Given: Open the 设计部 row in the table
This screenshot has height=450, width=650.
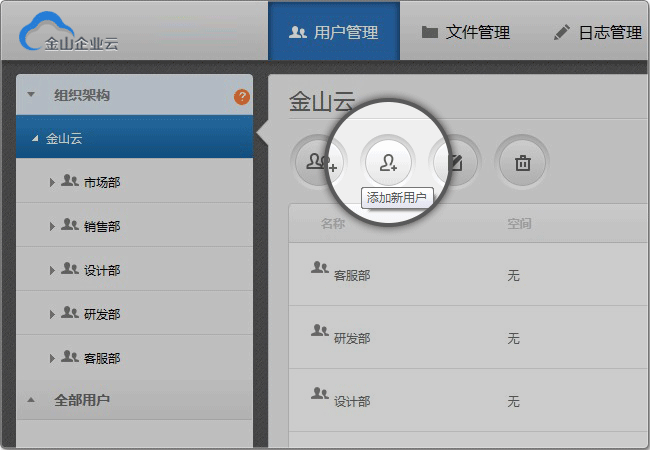Looking at the screenshot, I should click(468, 400).
